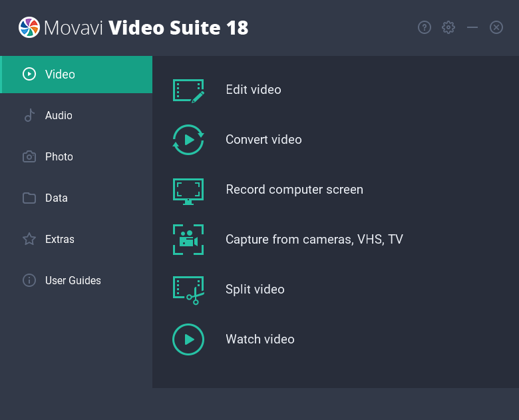Click the Data folder icon in the sidebar
519x420 pixels.
pos(29,198)
